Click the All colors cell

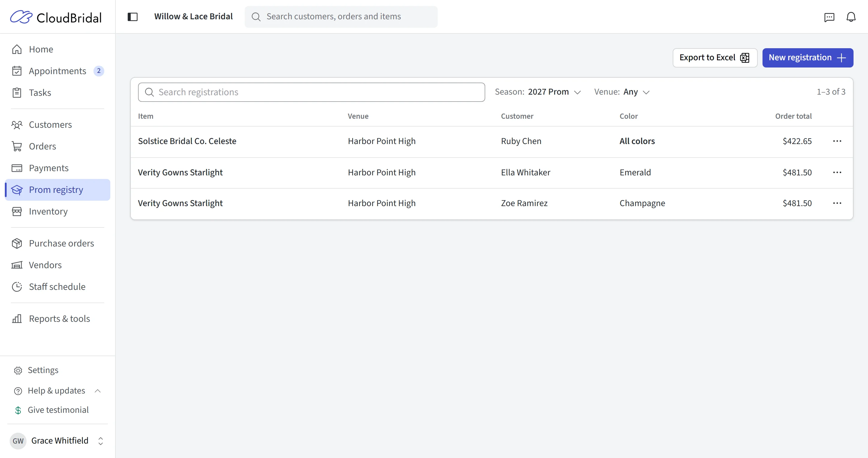tap(637, 141)
